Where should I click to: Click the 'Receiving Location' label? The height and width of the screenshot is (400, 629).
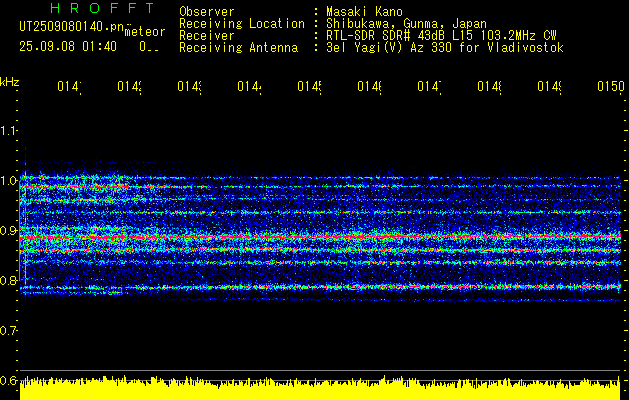click(x=242, y=23)
